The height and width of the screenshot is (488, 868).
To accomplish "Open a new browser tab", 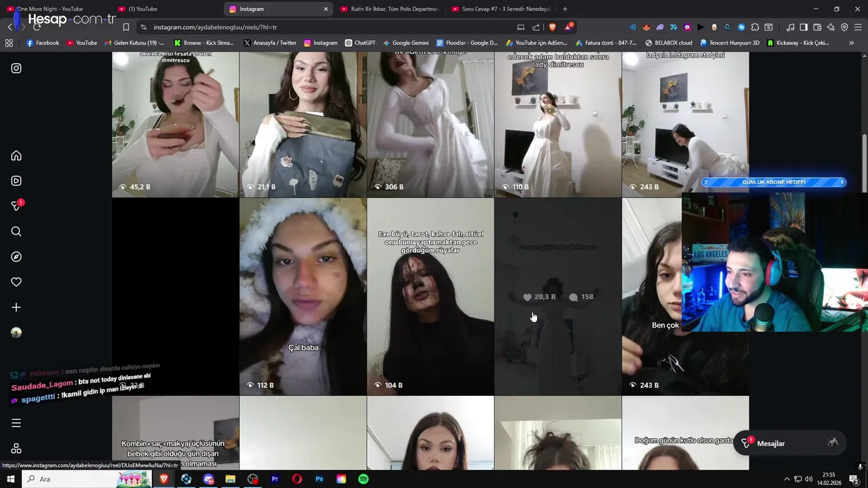I will 565,9.
